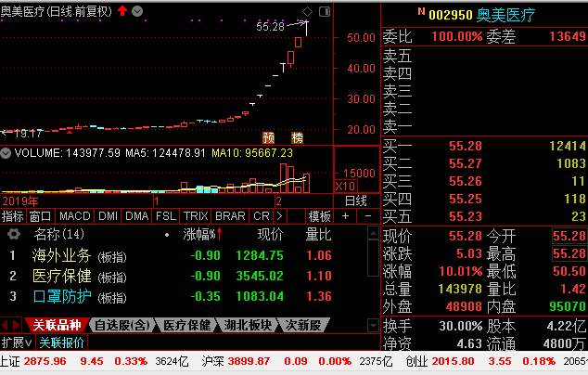Select the 口罩防护 sector row

(184, 296)
